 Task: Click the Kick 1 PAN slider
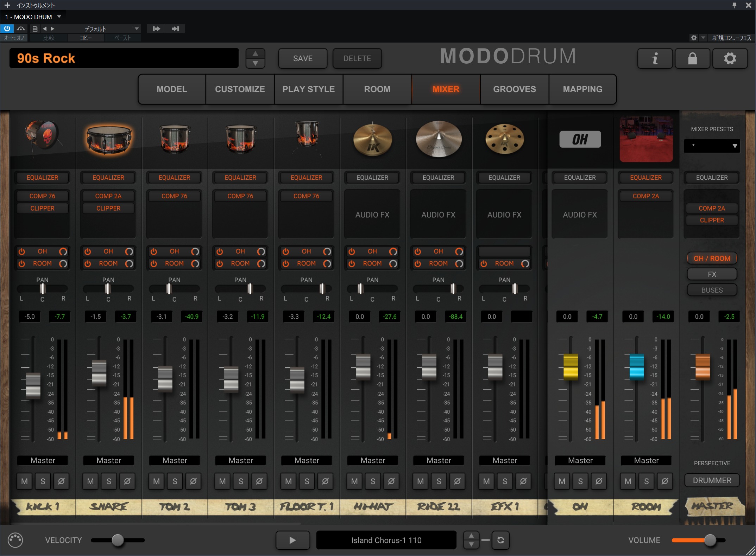(42, 289)
